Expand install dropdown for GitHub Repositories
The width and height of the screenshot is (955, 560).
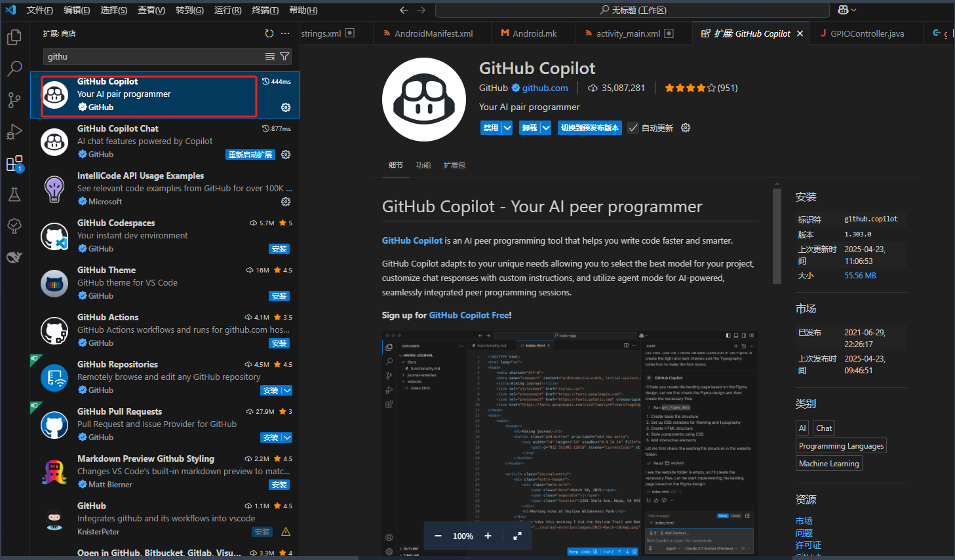286,390
